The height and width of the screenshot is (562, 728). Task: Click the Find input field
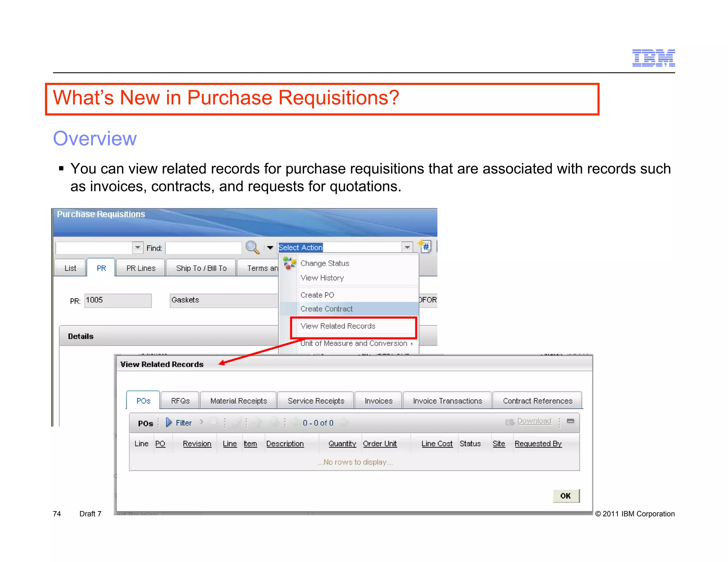[x=204, y=248]
